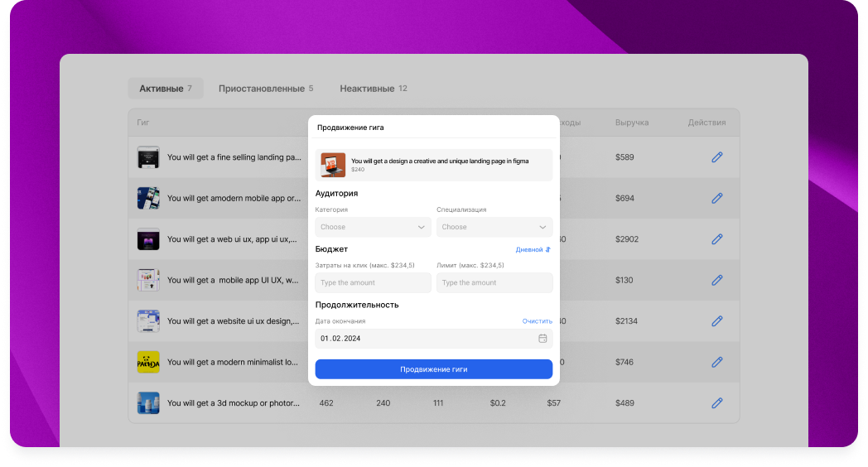Switch to the Активные tab
The image size is (868, 467).
(x=166, y=89)
